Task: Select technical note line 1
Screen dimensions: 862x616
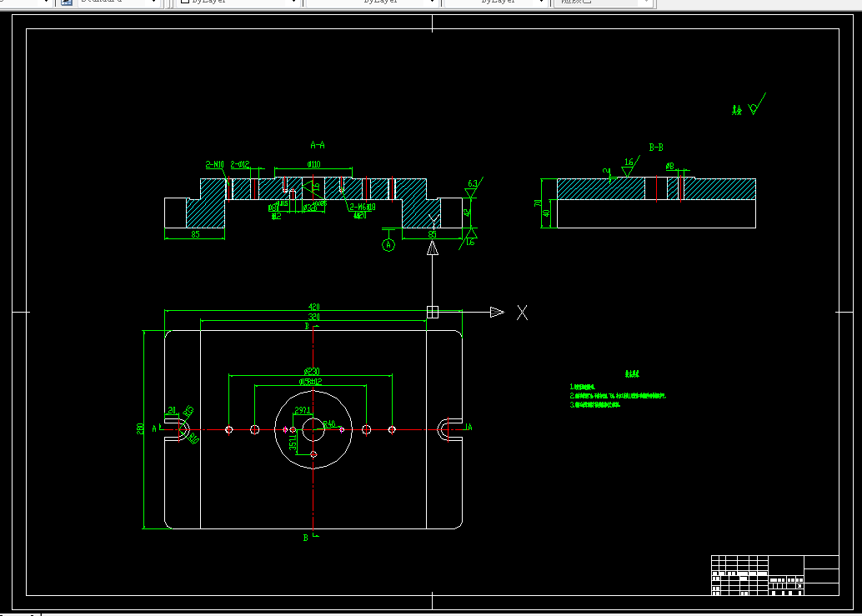Action: pos(583,387)
